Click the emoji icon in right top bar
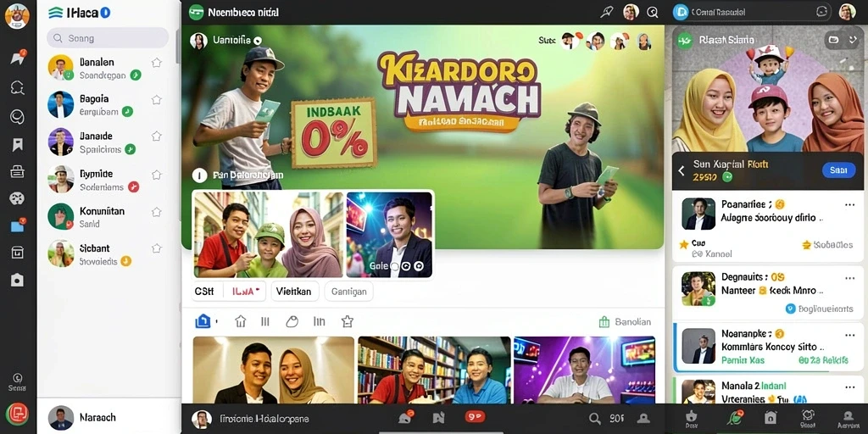The height and width of the screenshot is (434, 868). (x=822, y=11)
